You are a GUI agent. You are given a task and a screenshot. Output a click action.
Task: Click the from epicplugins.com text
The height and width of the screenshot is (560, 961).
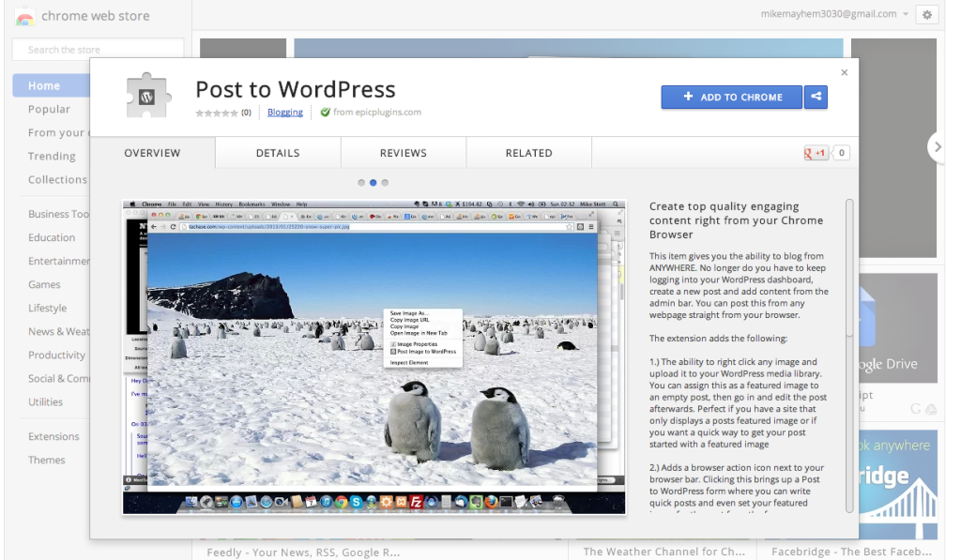click(x=377, y=113)
